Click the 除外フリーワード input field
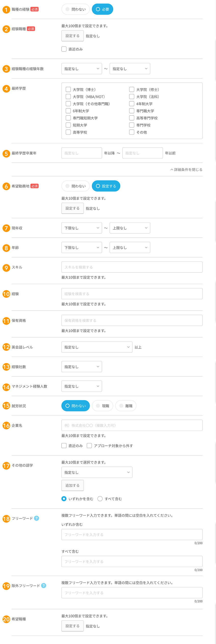Image resolution: width=216 pixels, height=644 pixels. [132, 593]
